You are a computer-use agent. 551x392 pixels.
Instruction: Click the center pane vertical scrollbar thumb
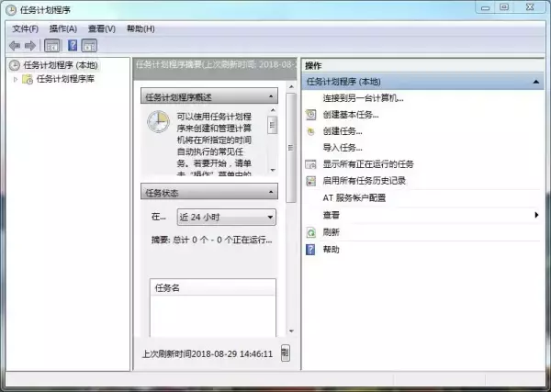tap(291, 148)
